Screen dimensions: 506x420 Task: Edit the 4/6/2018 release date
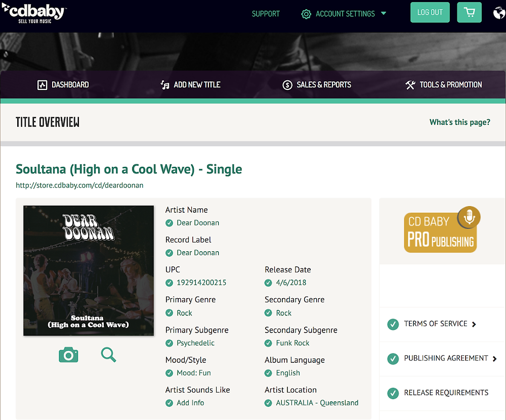coord(291,283)
